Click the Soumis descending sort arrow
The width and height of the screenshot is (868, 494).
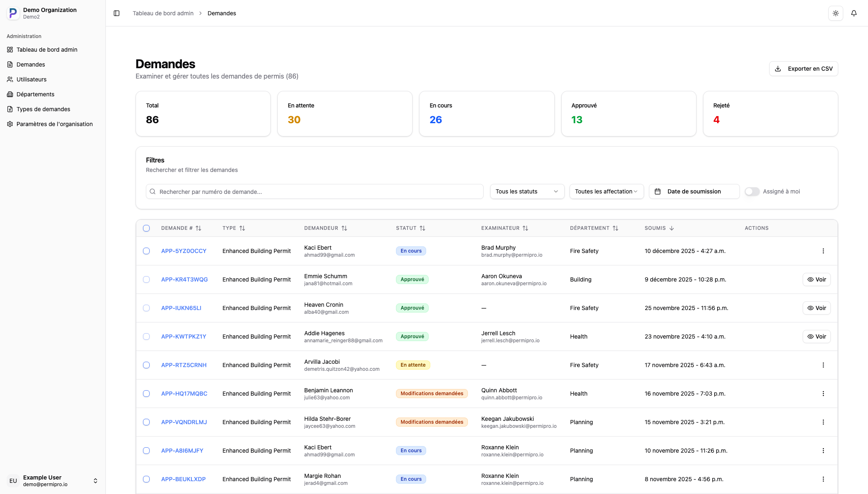(672, 228)
